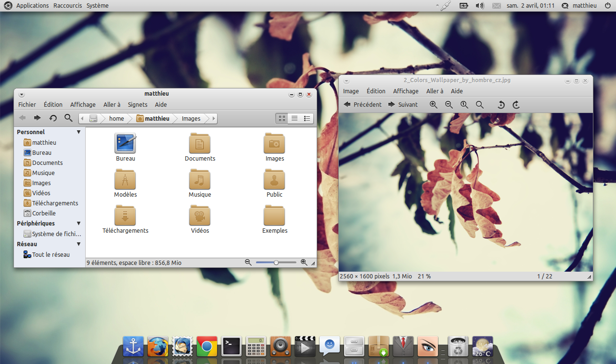Click the search magnifier in file manager toolbar
The height and width of the screenshot is (364, 616).
click(68, 118)
